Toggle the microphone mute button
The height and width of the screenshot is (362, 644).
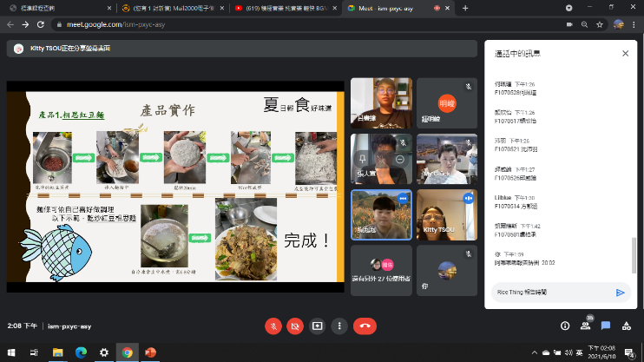(273, 326)
